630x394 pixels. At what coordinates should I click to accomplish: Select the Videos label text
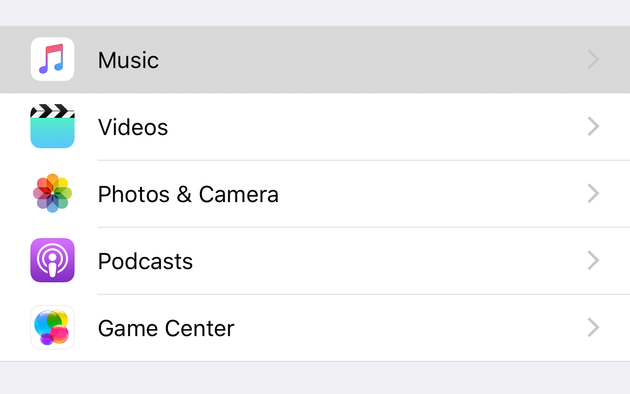[x=133, y=127]
